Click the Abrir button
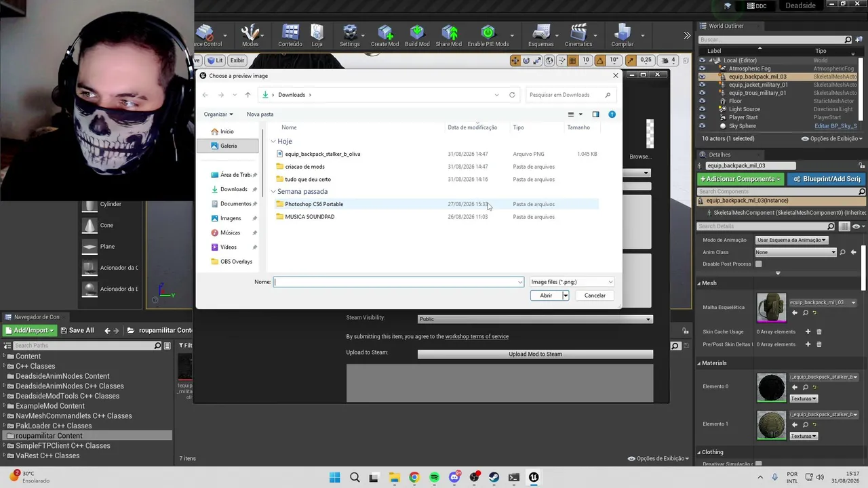868x488 pixels. (546, 296)
